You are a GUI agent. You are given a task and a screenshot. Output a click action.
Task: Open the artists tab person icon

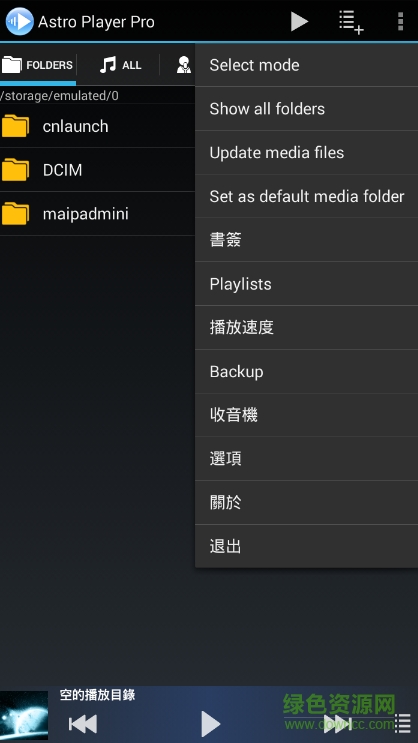(x=184, y=65)
